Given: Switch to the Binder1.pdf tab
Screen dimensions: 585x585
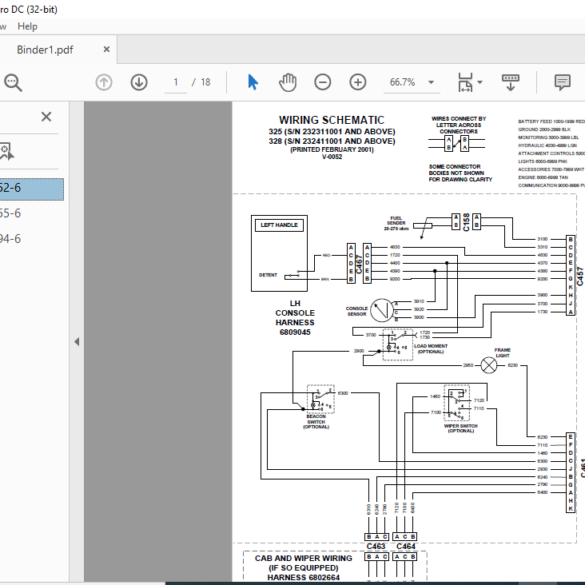Looking at the screenshot, I should (45, 50).
